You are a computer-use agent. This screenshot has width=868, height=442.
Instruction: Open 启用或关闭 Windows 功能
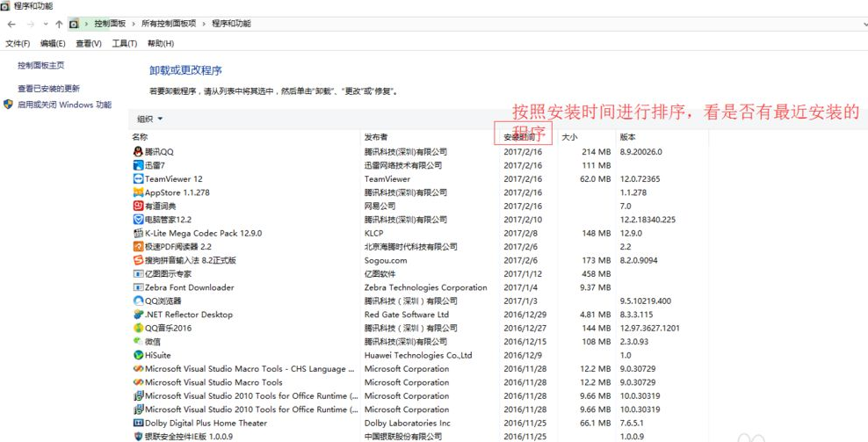[64, 105]
